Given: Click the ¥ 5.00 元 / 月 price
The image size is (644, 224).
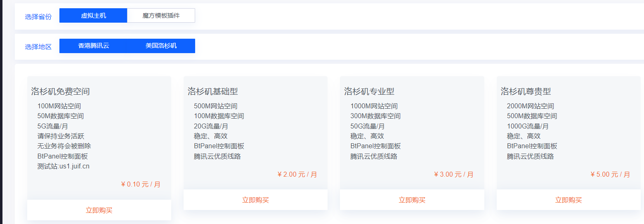Looking at the screenshot, I should [610, 174].
